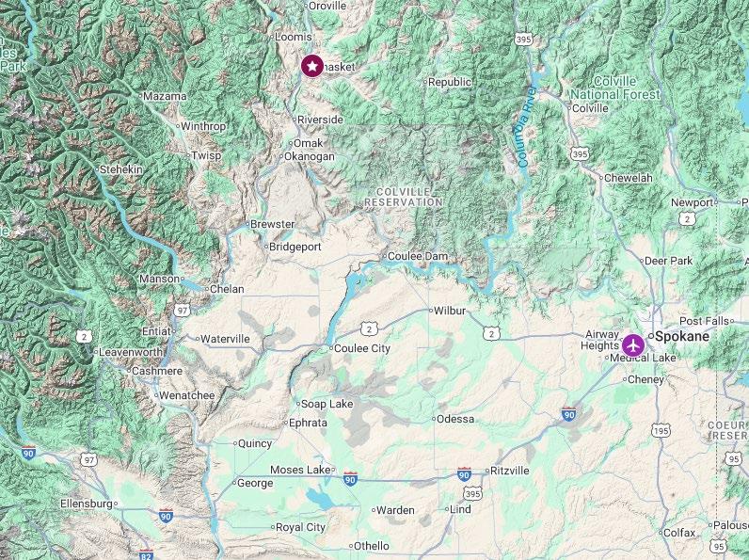Click the airplane airport marker near Spokane

633,345
